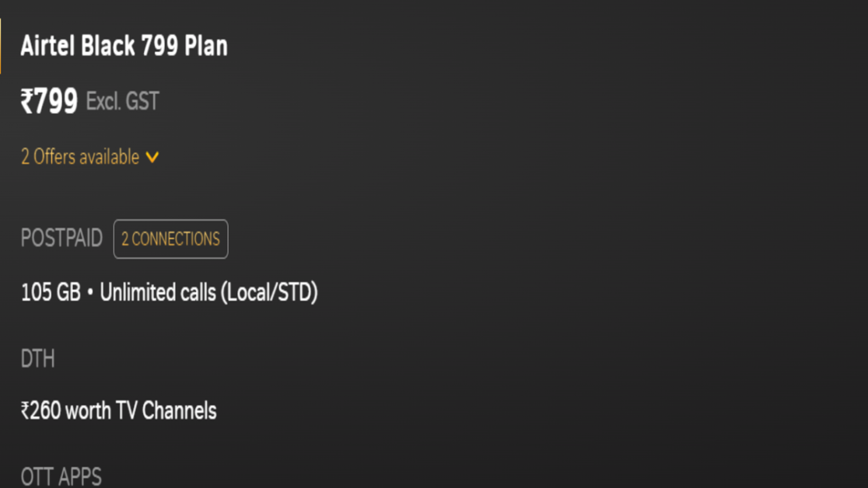Viewport: 868px width, 488px height.
Task: Click the 2 CONNECTIONS badge
Action: 170,239
